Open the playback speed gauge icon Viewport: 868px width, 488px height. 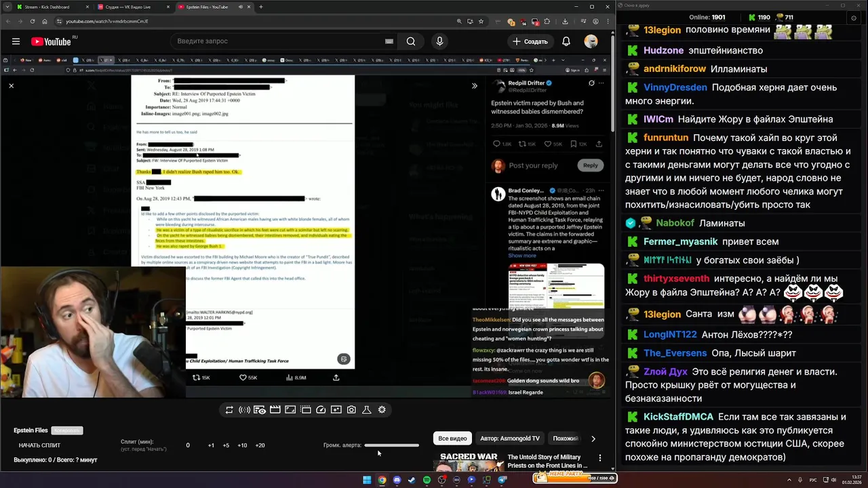(x=321, y=409)
